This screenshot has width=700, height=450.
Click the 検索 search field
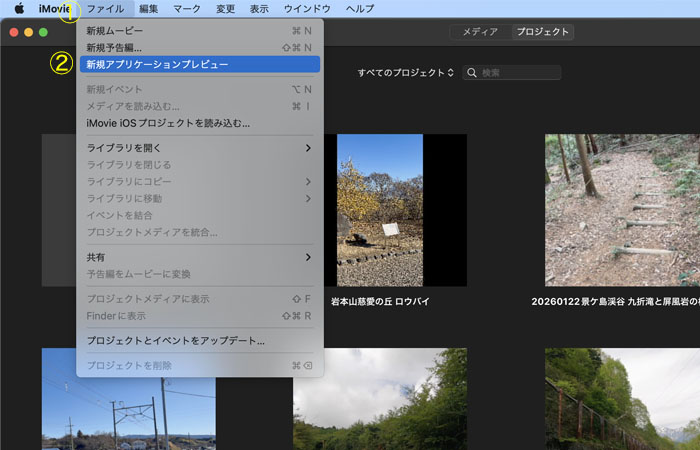click(512, 73)
